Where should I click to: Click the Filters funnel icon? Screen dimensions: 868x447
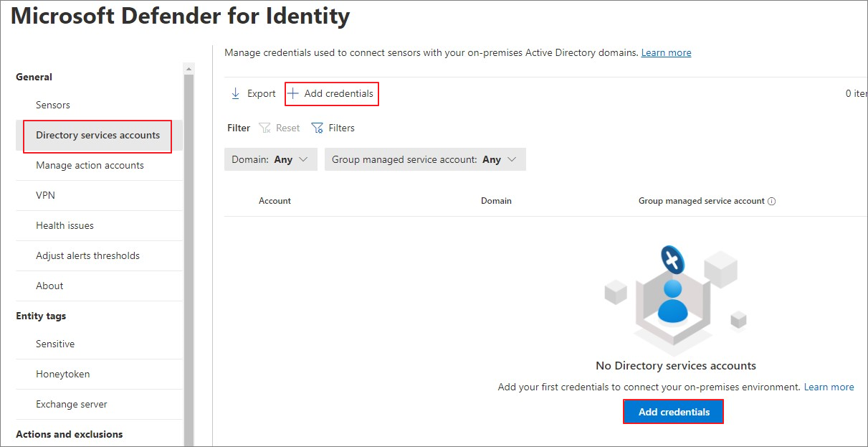pos(318,128)
